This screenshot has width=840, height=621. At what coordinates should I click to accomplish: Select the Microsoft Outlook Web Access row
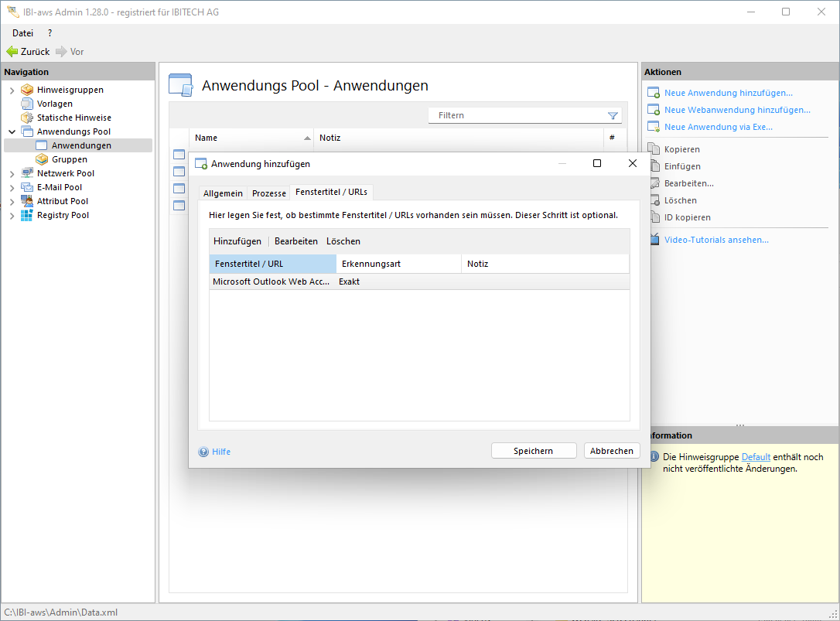[x=271, y=282]
